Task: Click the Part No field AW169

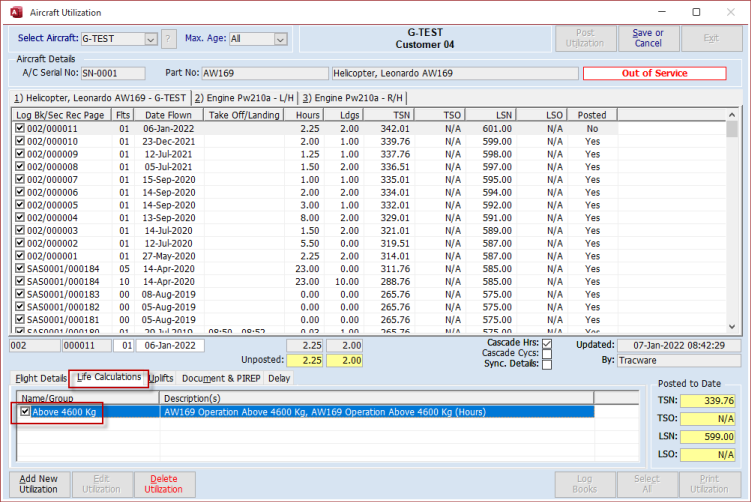Action: pos(265,73)
